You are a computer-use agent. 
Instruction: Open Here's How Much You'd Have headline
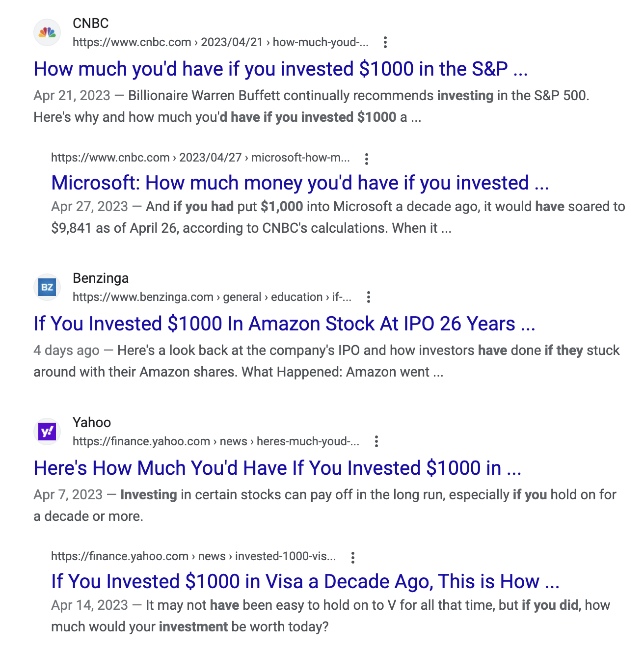point(277,468)
